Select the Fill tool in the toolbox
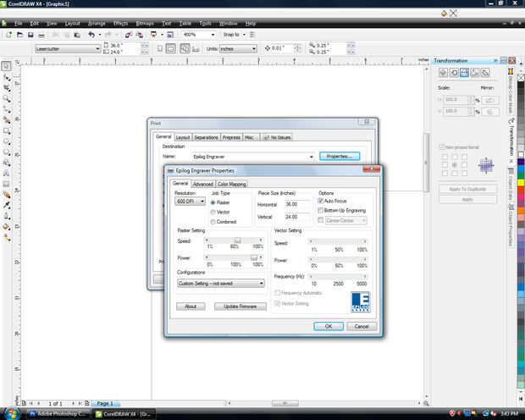Image resolution: width=525 pixels, height=420 pixels. pyautogui.click(x=7, y=227)
